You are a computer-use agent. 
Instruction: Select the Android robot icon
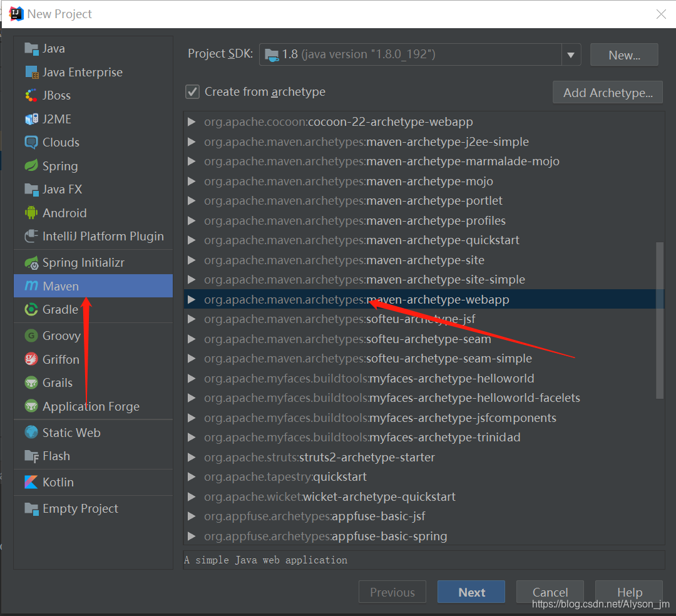click(31, 212)
